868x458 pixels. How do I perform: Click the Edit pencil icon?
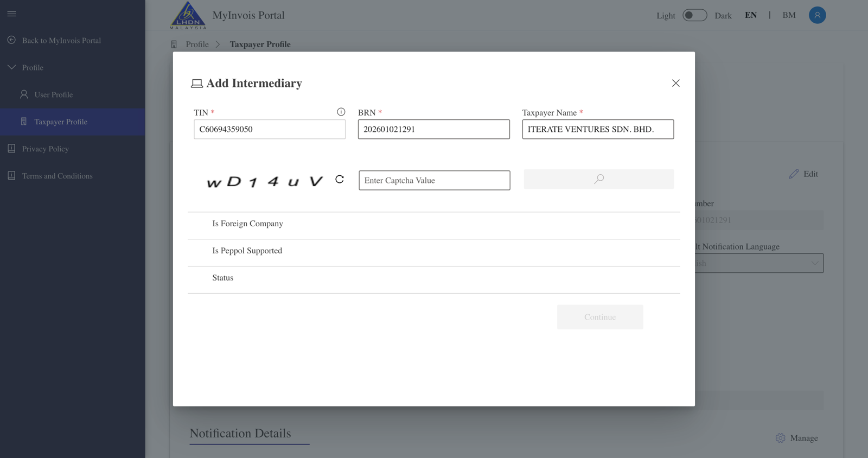[794, 174]
